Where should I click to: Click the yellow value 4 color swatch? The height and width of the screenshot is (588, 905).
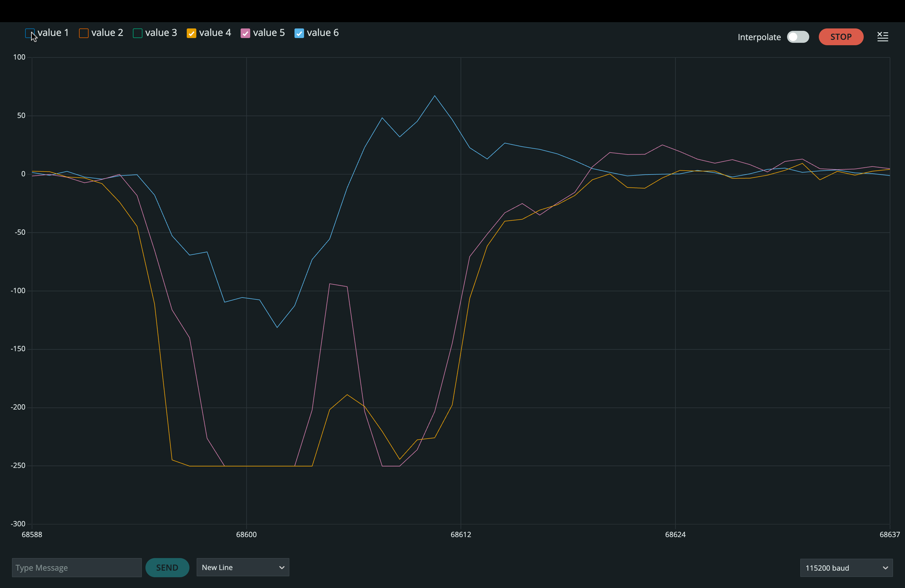point(192,33)
